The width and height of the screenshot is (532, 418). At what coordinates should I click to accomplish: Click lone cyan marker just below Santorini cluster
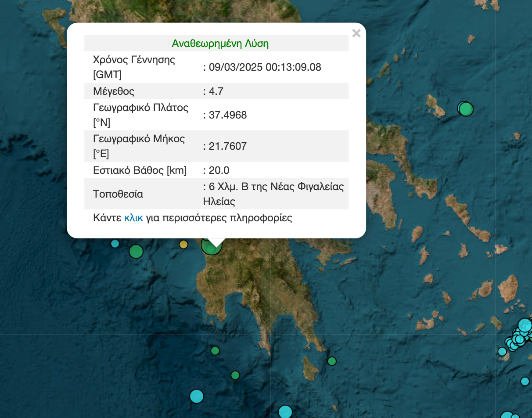(502, 351)
